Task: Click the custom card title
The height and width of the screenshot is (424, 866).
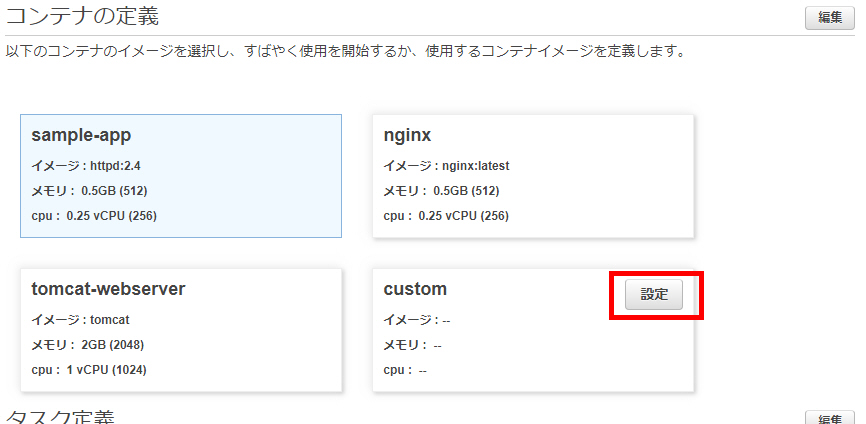Action: click(415, 289)
